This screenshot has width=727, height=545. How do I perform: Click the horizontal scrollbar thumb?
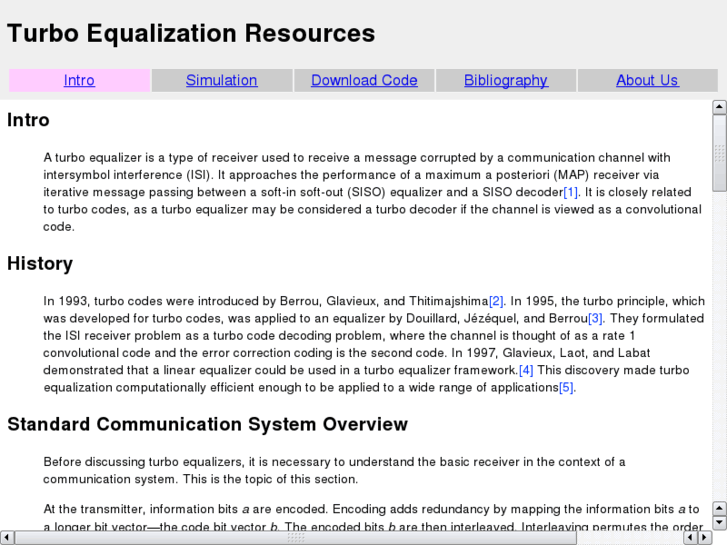click(296, 538)
